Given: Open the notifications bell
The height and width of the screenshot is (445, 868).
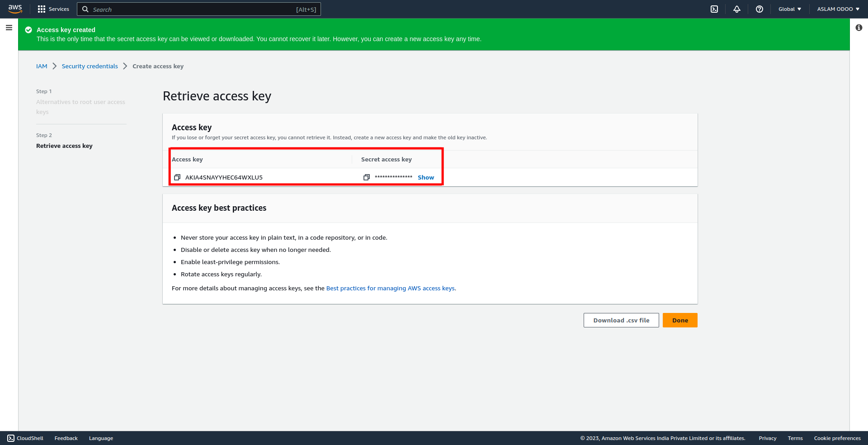Looking at the screenshot, I should (x=737, y=9).
